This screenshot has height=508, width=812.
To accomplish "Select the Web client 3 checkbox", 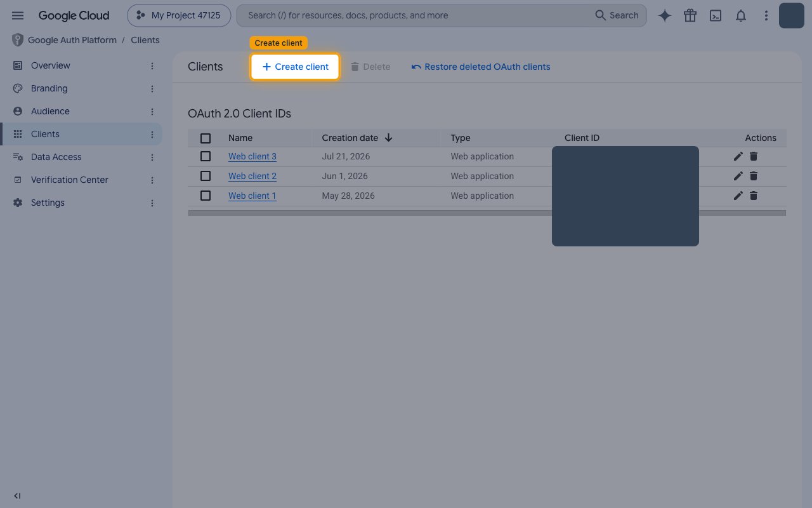I will coord(206,156).
